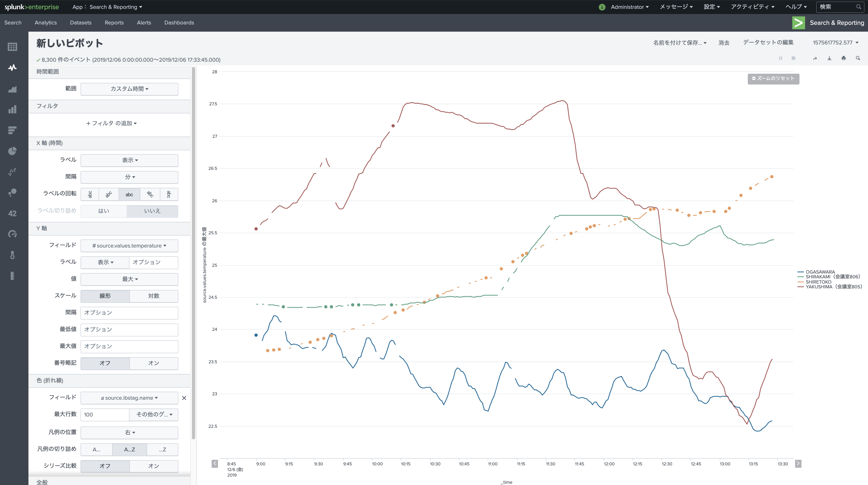The width and height of the screenshot is (868, 485).
Task: Set label rotation to vertical downward
Action: [169, 194]
